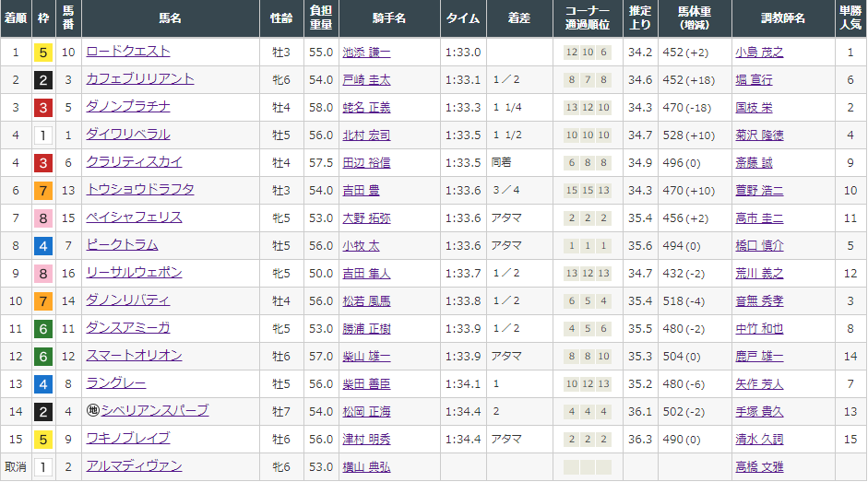Click the 単勝人気 column header
This screenshot has width=868, height=482.
(850, 18)
